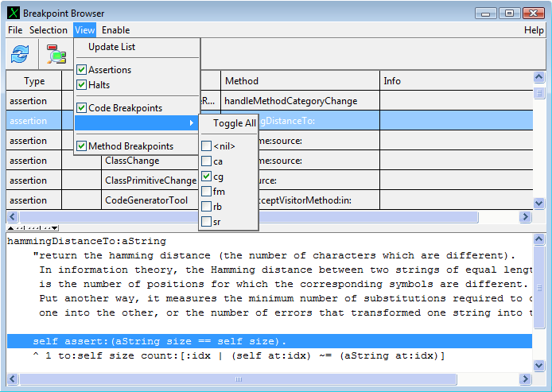This screenshot has width=552, height=392.
Task: Open the Help menu
Action: [534, 30]
